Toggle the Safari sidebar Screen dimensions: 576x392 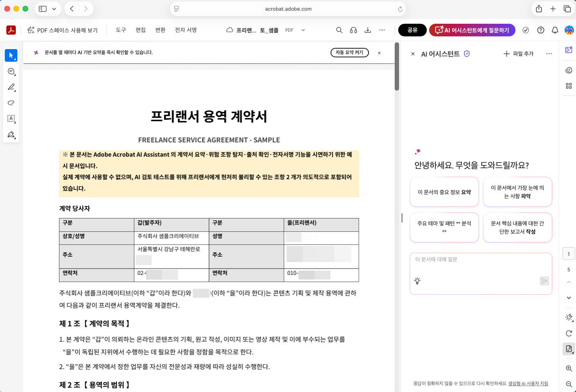coord(43,9)
